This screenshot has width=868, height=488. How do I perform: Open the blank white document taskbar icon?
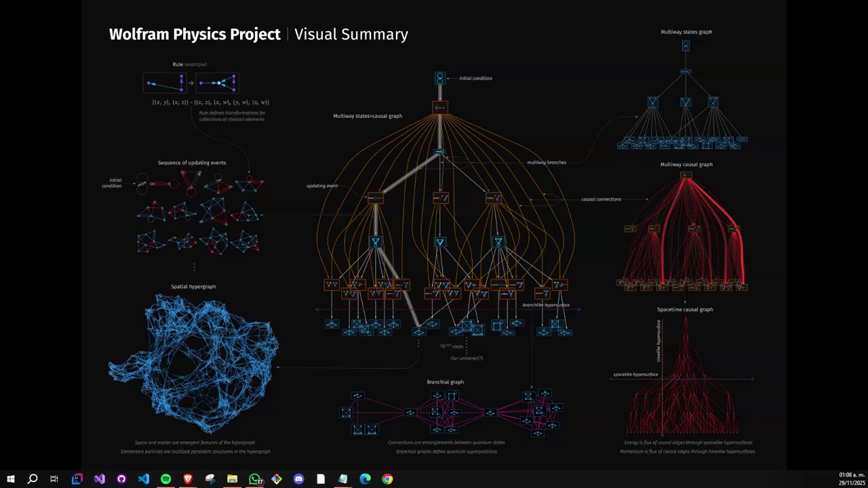(x=321, y=479)
